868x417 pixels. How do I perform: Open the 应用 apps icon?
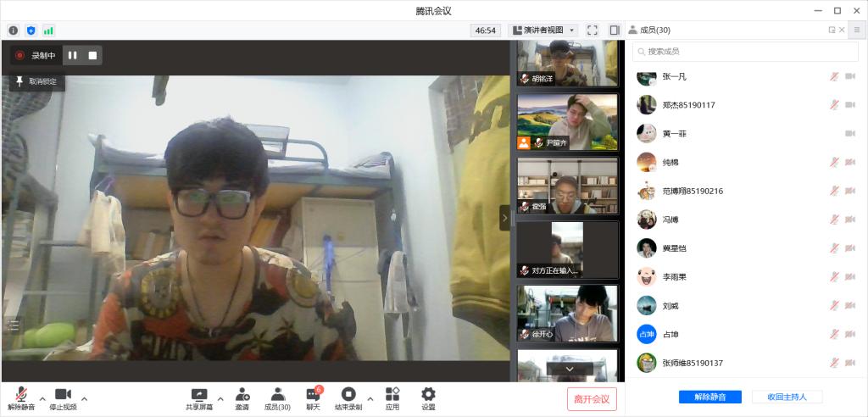(392, 398)
